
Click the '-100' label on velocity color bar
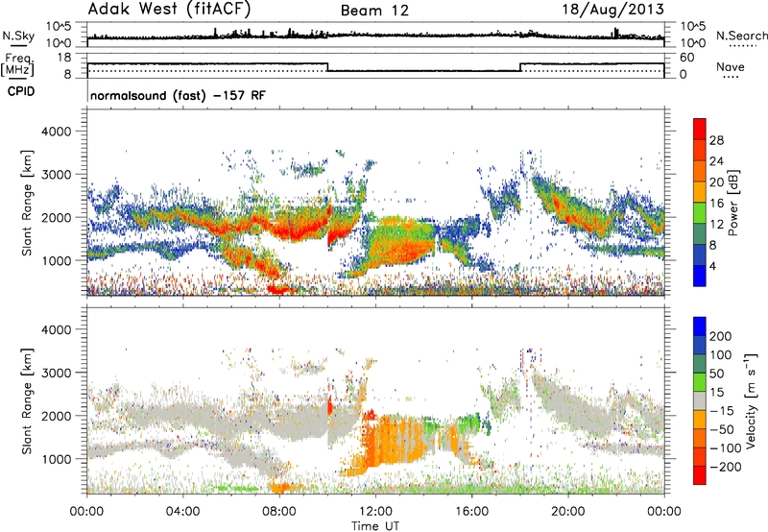pyautogui.click(x=726, y=448)
